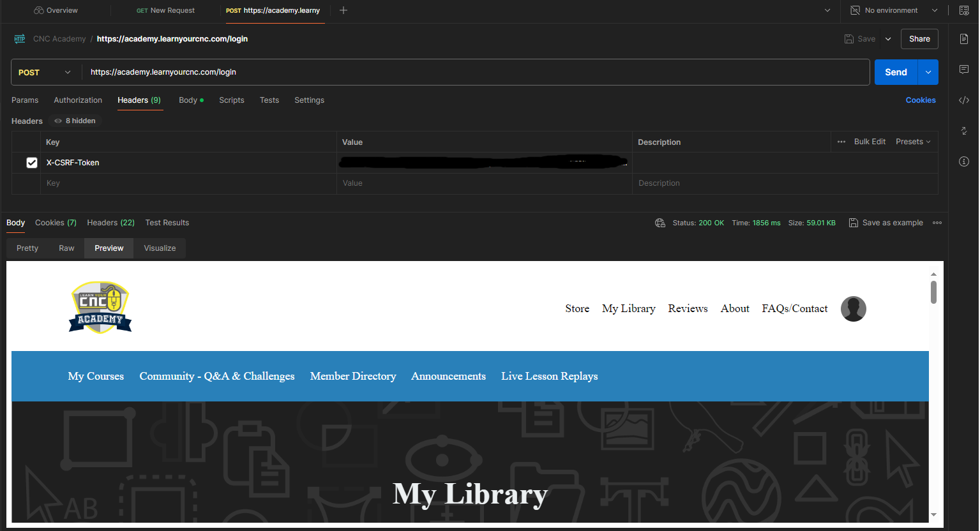Open the request Body tab
The height and width of the screenshot is (531, 980).
[x=191, y=100]
